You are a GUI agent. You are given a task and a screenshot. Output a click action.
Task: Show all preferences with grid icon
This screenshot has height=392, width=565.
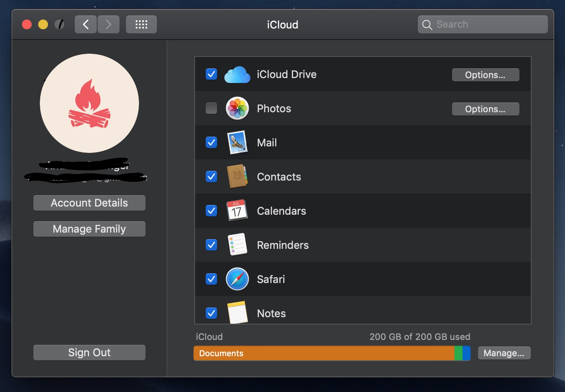141,24
